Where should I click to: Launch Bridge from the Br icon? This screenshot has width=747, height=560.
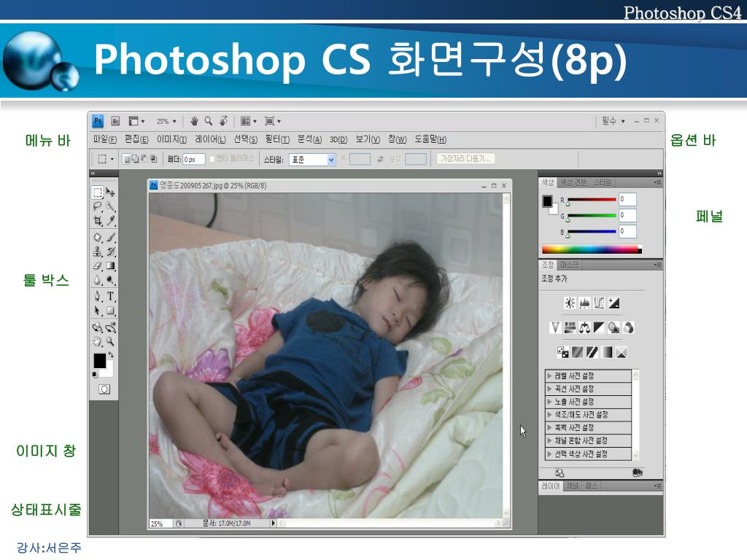coord(115,121)
